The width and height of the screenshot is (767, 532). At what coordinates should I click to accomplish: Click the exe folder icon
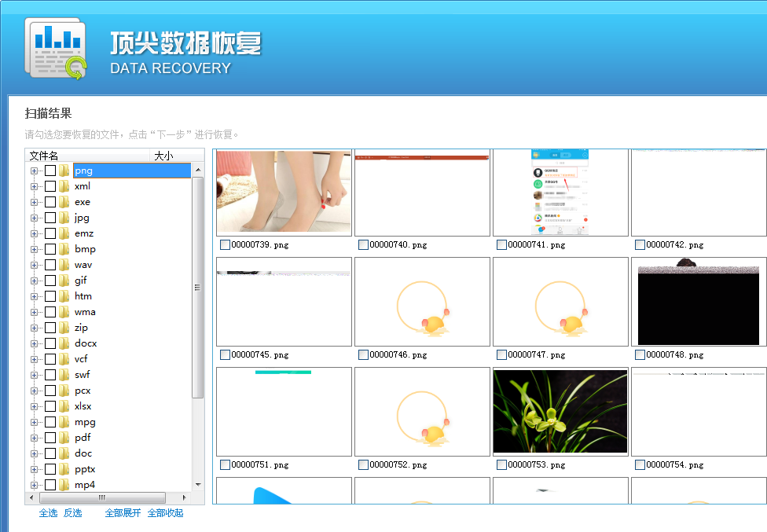[x=64, y=202]
